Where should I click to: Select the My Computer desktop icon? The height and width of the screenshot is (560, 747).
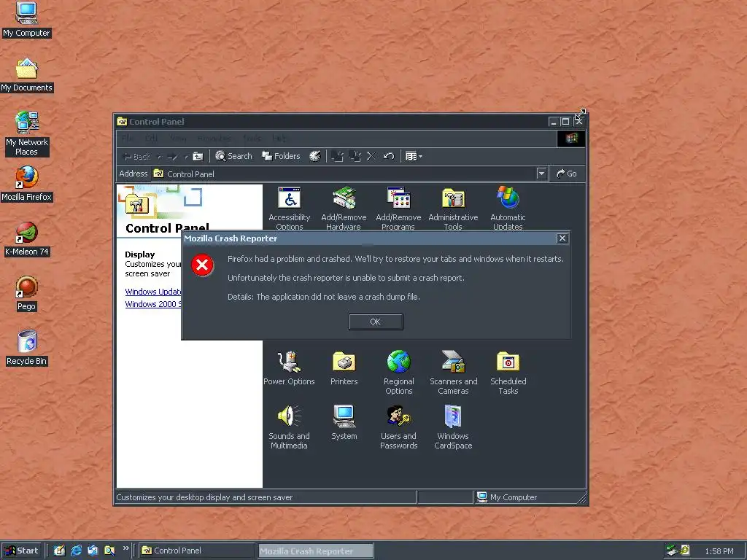(26, 20)
